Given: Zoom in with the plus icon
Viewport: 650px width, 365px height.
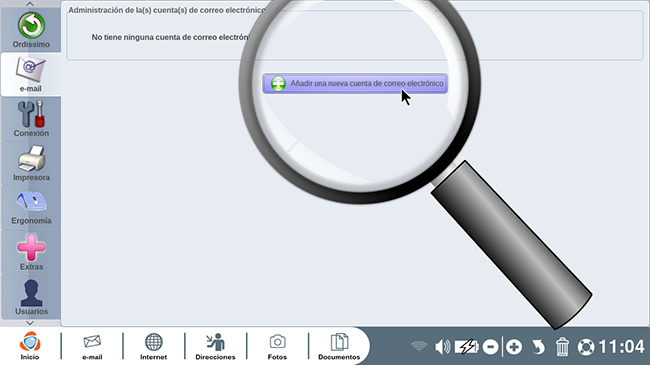Looking at the screenshot, I should pos(514,347).
